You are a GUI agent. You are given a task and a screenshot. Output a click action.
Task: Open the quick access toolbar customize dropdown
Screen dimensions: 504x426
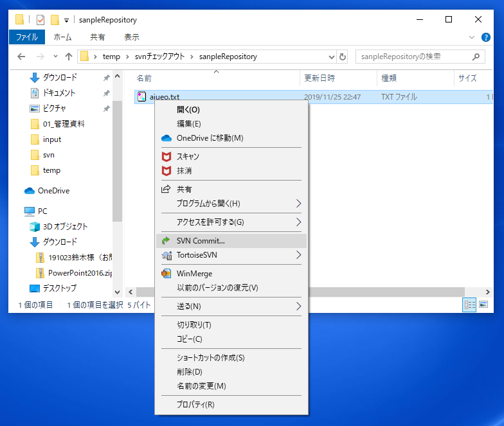[66, 21]
